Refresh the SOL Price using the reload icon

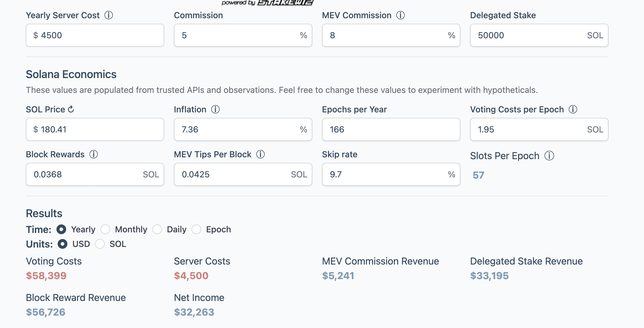tap(71, 109)
